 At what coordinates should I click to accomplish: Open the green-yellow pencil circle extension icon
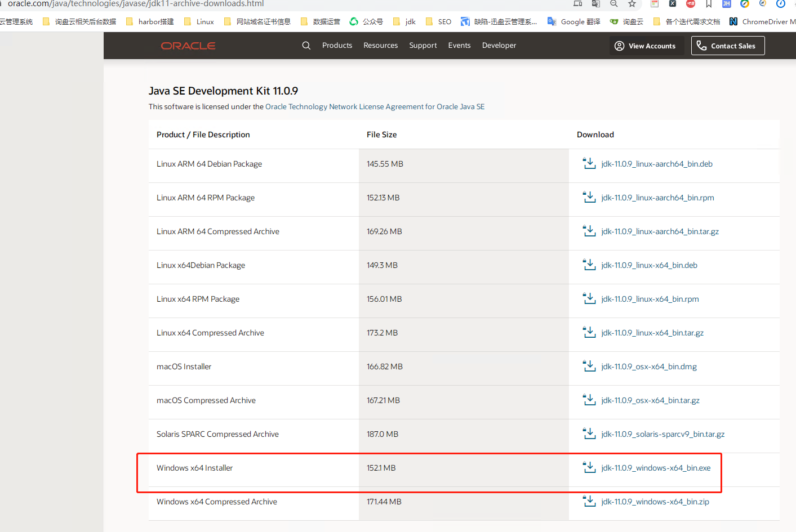point(745,4)
